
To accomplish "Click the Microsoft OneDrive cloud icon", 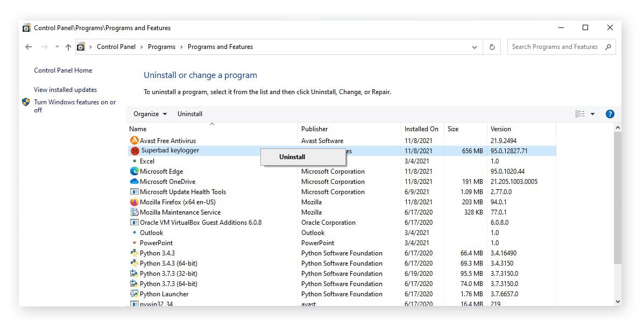I will pos(134,181).
